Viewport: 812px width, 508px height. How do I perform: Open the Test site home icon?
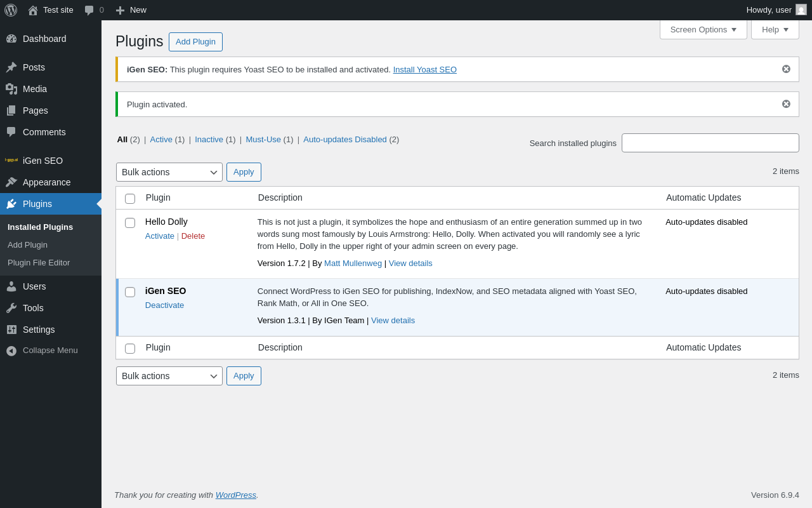(33, 10)
